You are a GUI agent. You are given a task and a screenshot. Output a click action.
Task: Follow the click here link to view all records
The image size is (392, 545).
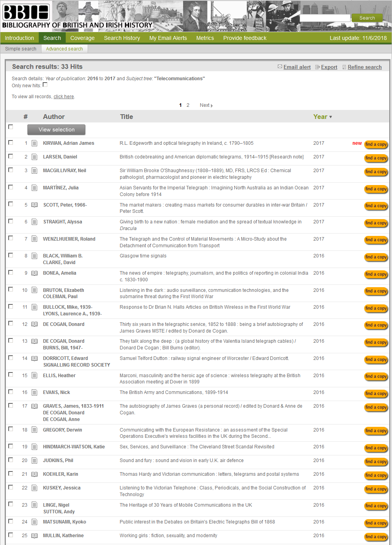point(63,97)
